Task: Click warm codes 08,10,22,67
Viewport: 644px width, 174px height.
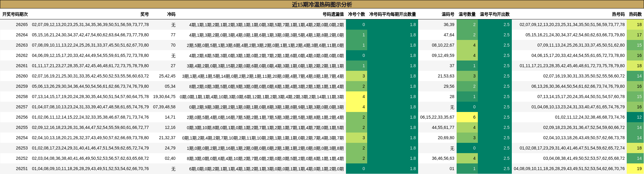Action: tap(443, 45)
